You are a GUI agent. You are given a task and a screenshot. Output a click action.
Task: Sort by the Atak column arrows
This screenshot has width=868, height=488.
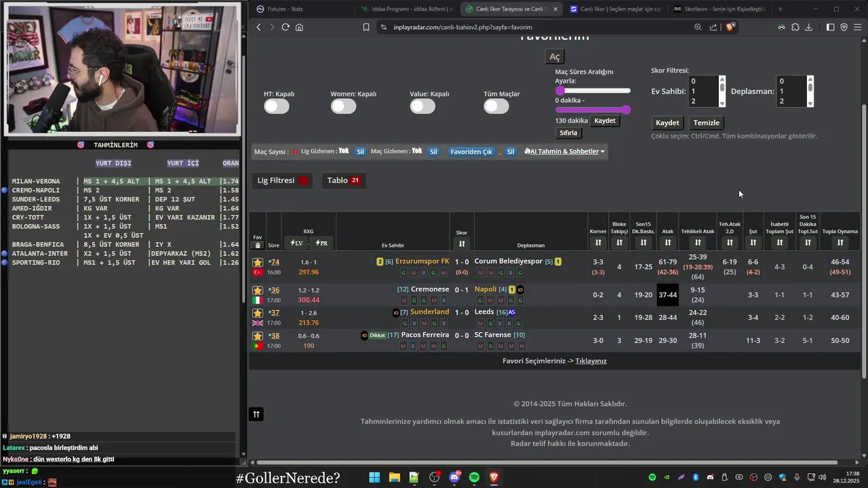(668, 243)
